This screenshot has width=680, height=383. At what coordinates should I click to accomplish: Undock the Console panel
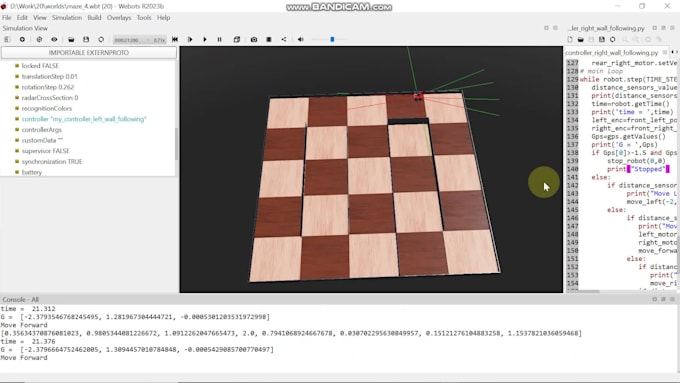[x=654, y=299]
